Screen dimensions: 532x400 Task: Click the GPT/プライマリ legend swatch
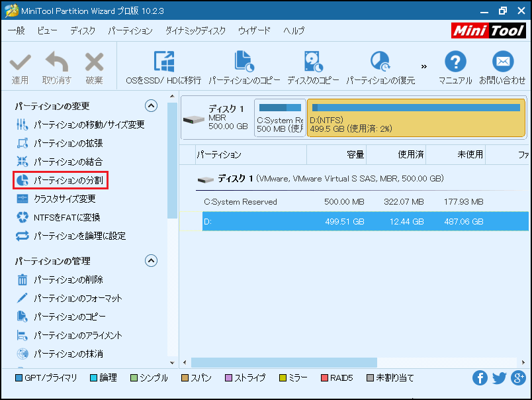[19, 377]
